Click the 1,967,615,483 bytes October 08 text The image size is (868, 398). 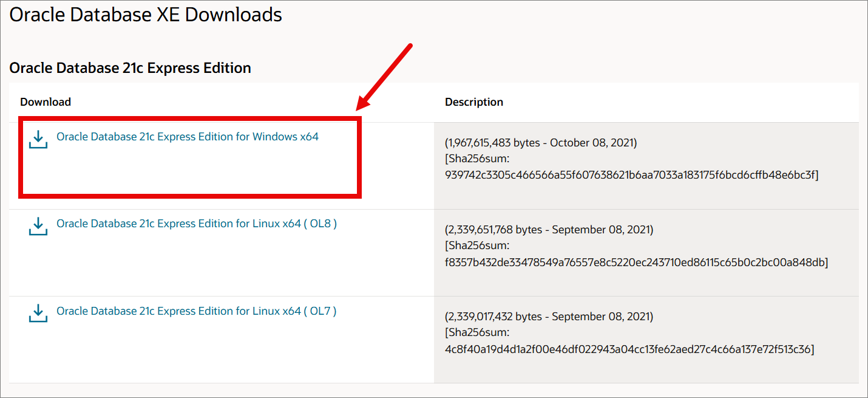pos(541,143)
